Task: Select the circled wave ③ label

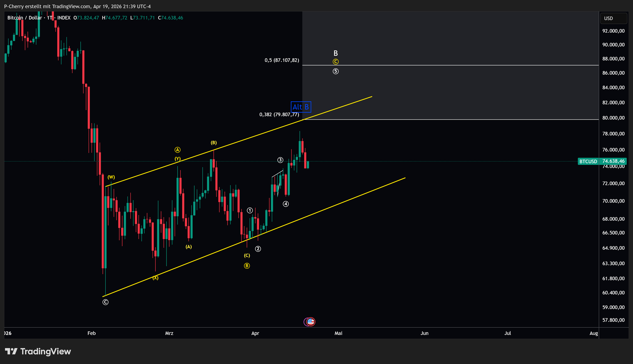Action: (280, 160)
